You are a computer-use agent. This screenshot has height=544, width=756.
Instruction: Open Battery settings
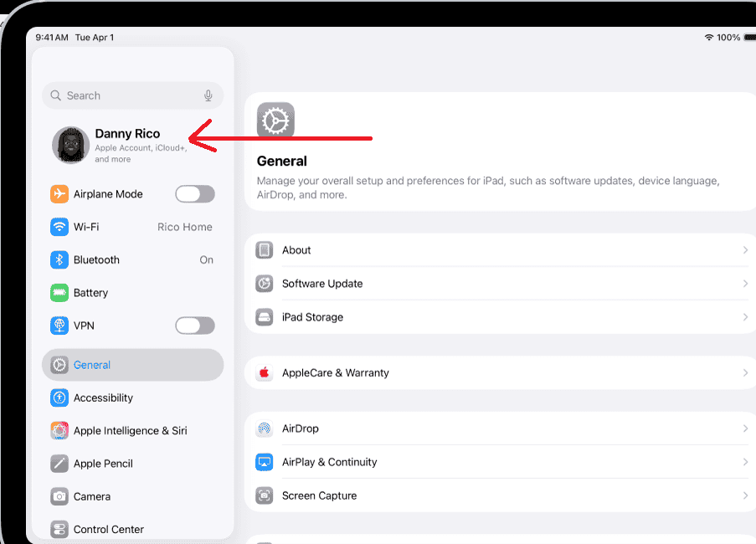point(132,292)
